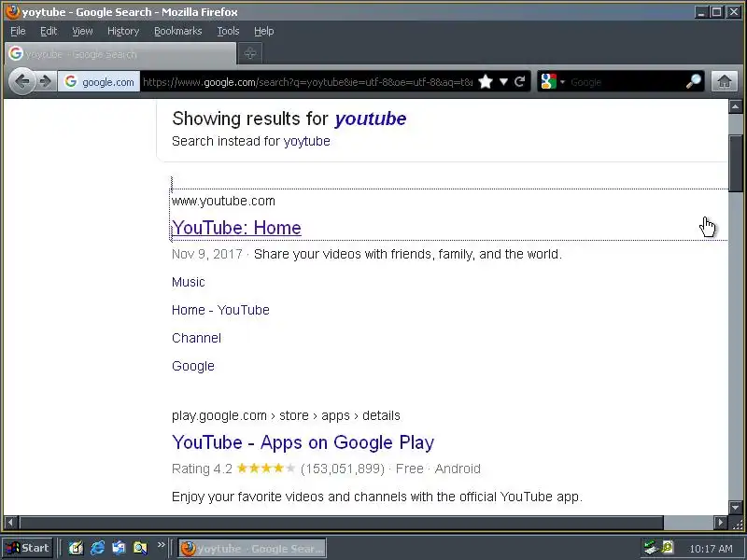Go forward with the forward arrow button
Image resolution: width=747 pixels, height=560 pixels.
pyautogui.click(x=46, y=81)
